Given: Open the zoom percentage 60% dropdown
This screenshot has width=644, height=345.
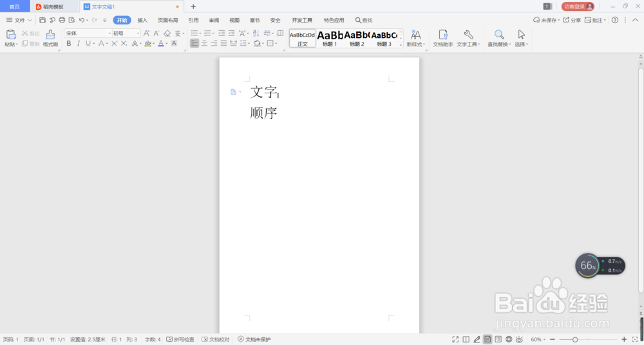Looking at the screenshot, I should [538, 340].
